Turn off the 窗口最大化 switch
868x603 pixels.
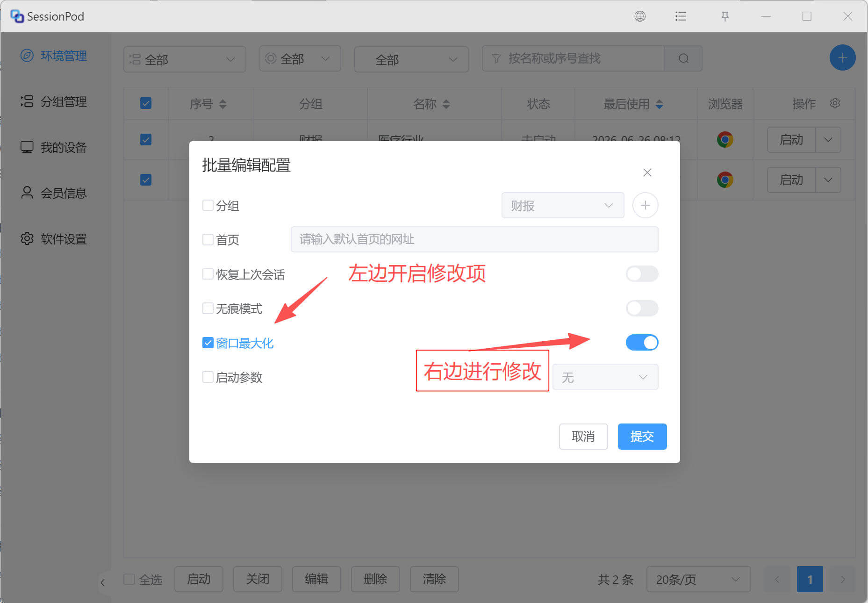click(x=642, y=342)
